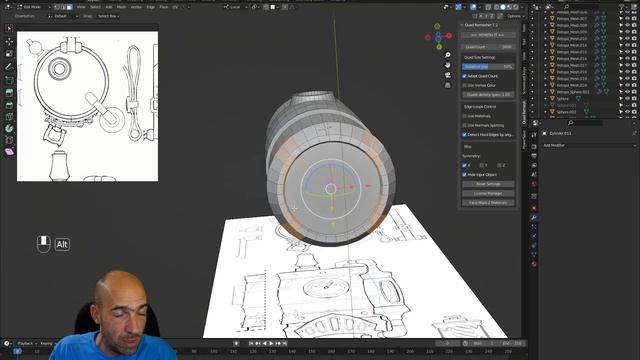Click the select box tool at toolbar top
Screen dimensions: 640x360
click(x=9, y=29)
